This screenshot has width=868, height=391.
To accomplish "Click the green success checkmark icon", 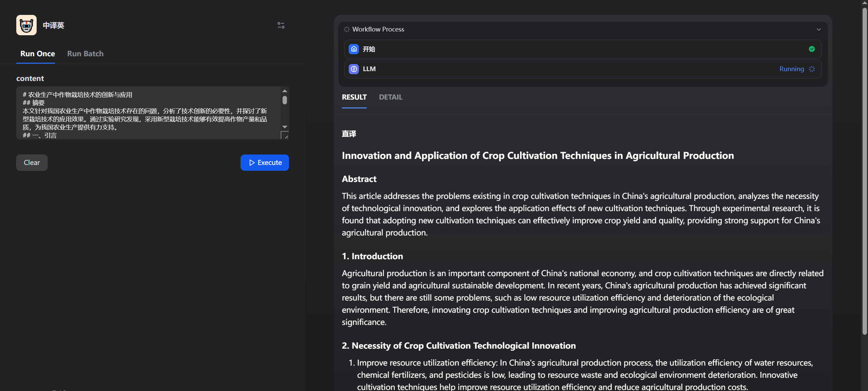I will (x=812, y=49).
